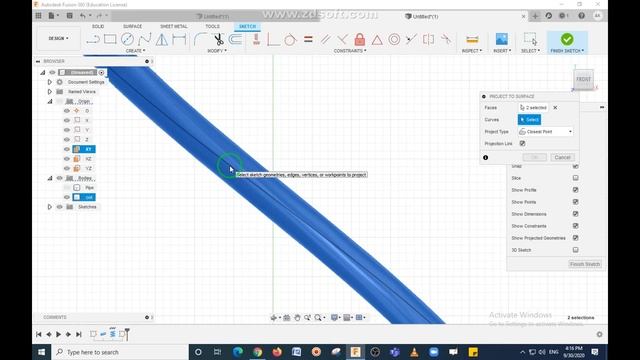
Task: Switch to the TOOLS tab
Action: (212, 26)
